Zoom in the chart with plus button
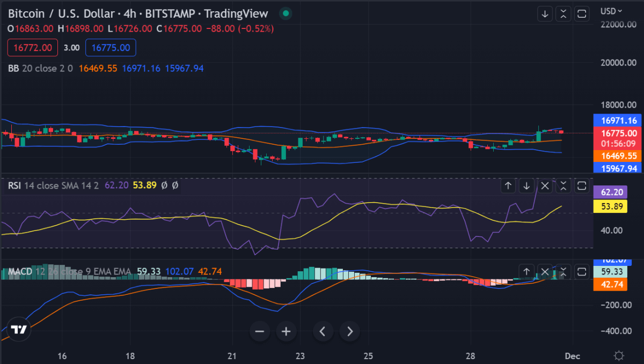The image size is (644, 364). [x=286, y=331]
